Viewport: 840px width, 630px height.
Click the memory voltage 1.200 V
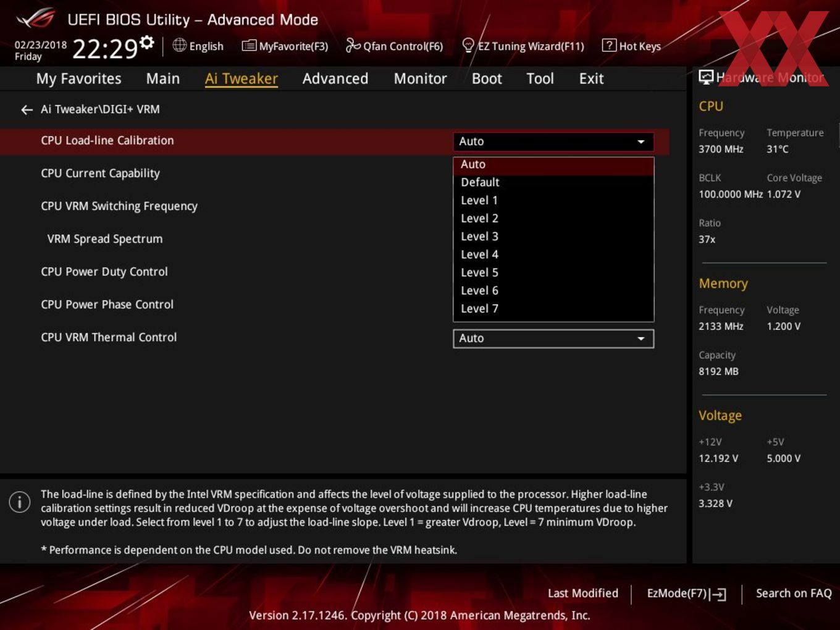pos(784,326)
